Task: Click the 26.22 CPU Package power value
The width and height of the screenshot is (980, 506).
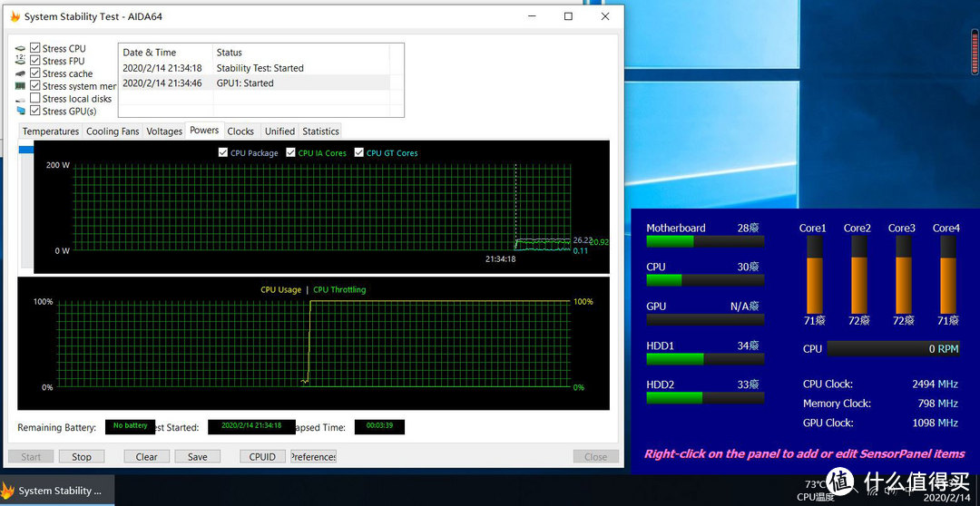Action: [x=582, y=240]
